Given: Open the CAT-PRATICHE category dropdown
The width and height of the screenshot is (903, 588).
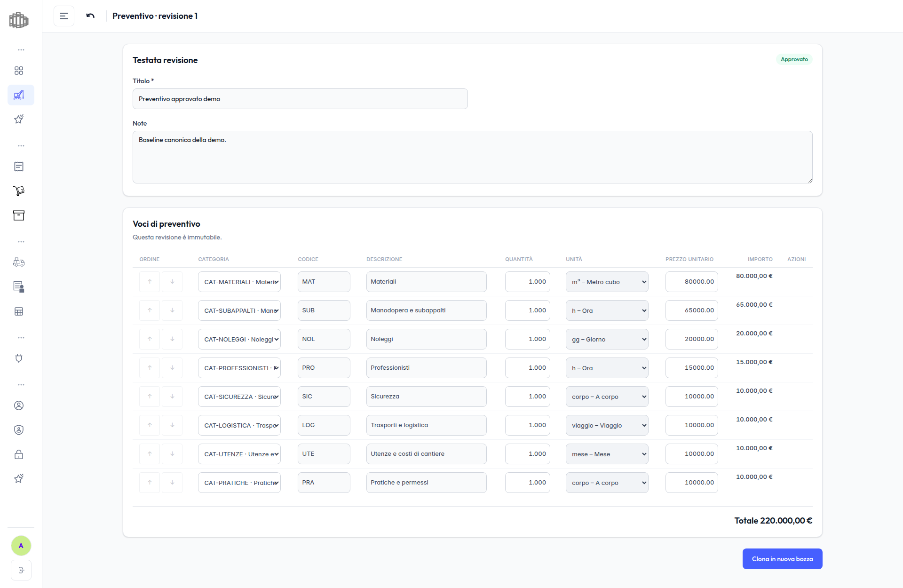Looking at the screenshot, I should tap(239, 483).
